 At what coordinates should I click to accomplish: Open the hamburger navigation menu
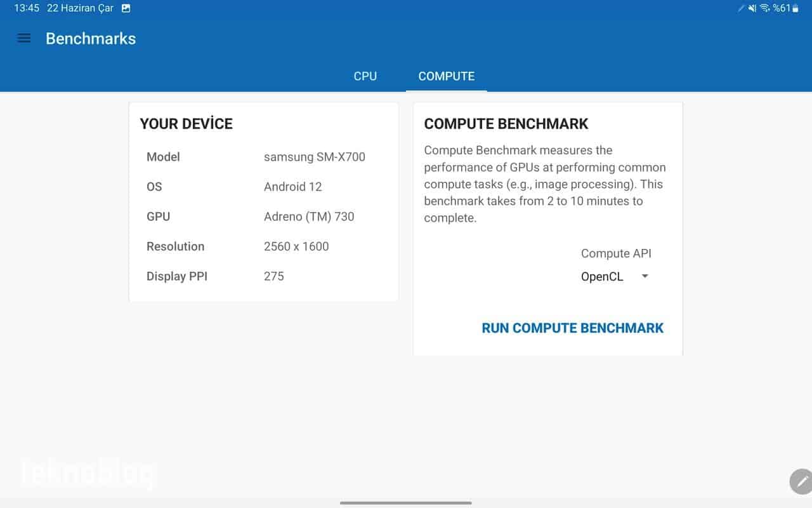[24, 38]
